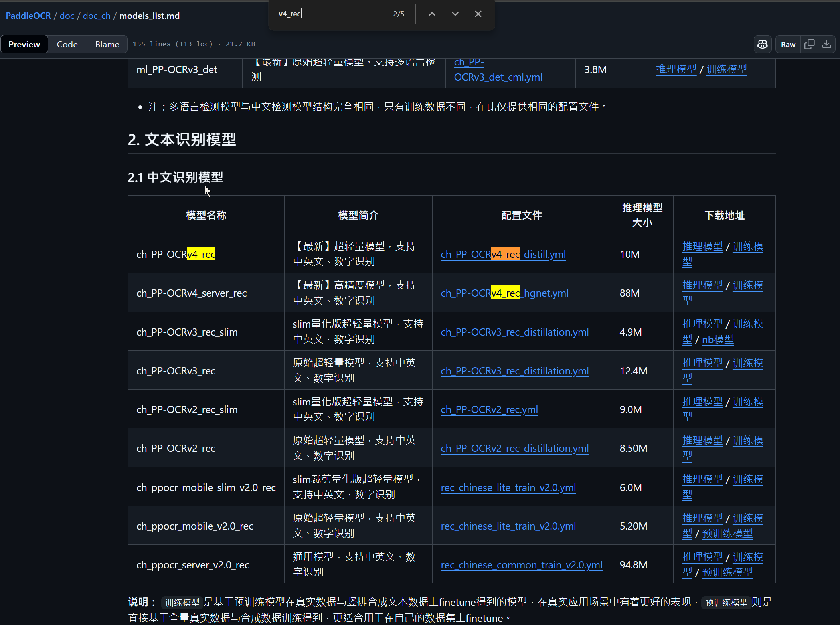The image size is (840, 625).
Task: Switch to Preview tab
Action: point(24,44)
